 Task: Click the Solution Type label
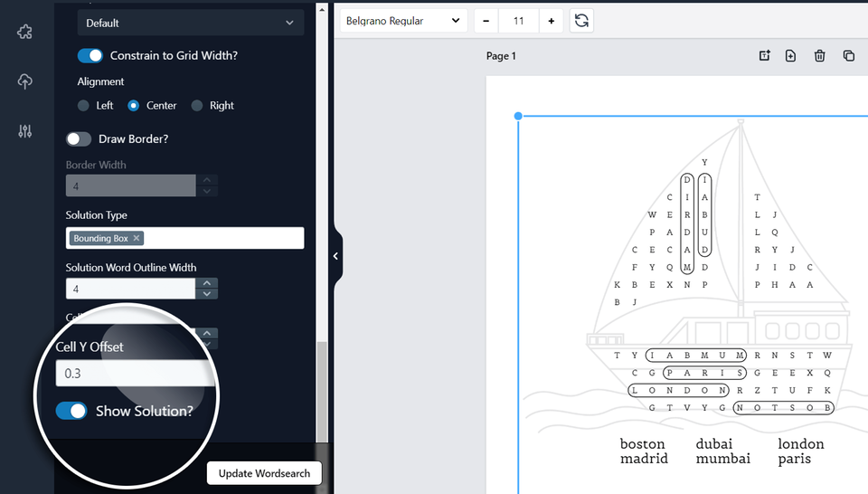97,214
